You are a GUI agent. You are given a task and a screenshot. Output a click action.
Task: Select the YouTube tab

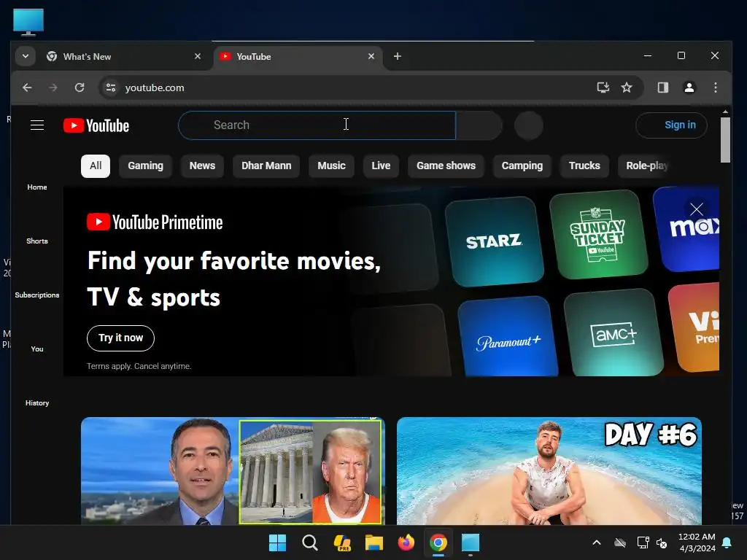pos(298,57)
